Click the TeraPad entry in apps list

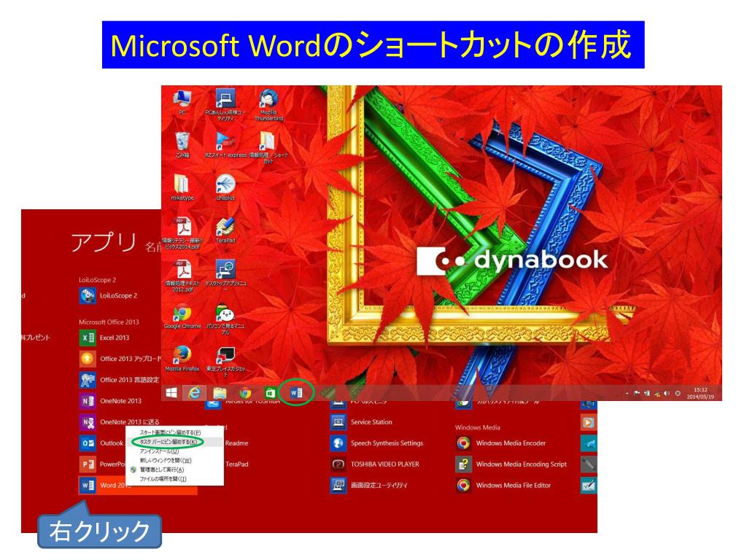coord(237,464)
